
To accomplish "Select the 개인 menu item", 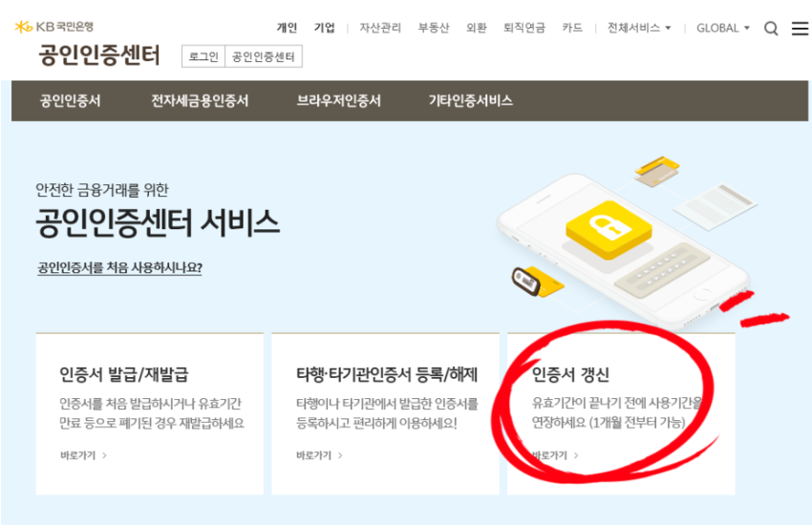I will pyautogui.click(x=287, y=28).
